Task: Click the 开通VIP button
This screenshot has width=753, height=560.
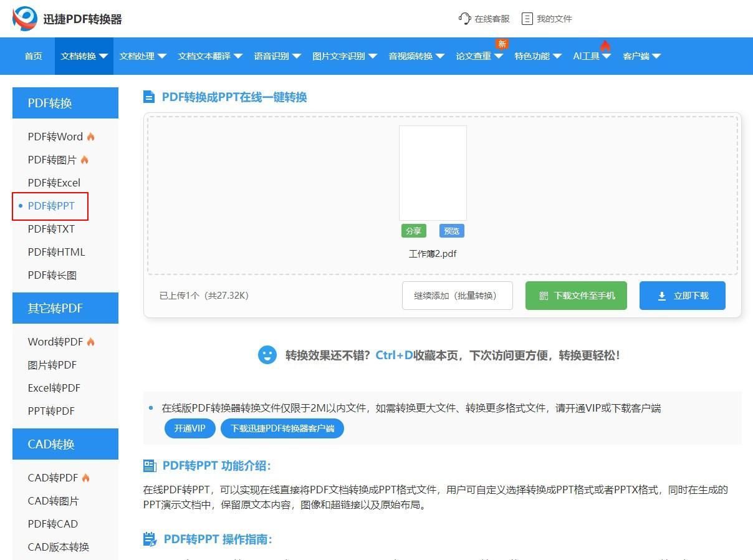Action: [189, 428]
